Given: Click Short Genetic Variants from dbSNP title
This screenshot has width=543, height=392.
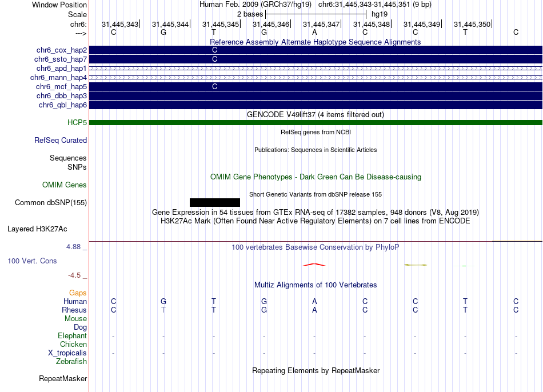Looking at the screenshot, I should point(316,195).
